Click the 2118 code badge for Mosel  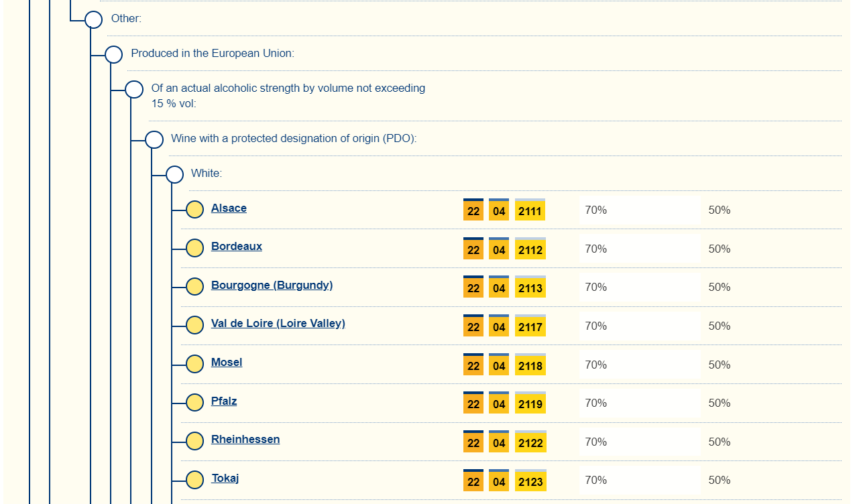tap(530, 365)
